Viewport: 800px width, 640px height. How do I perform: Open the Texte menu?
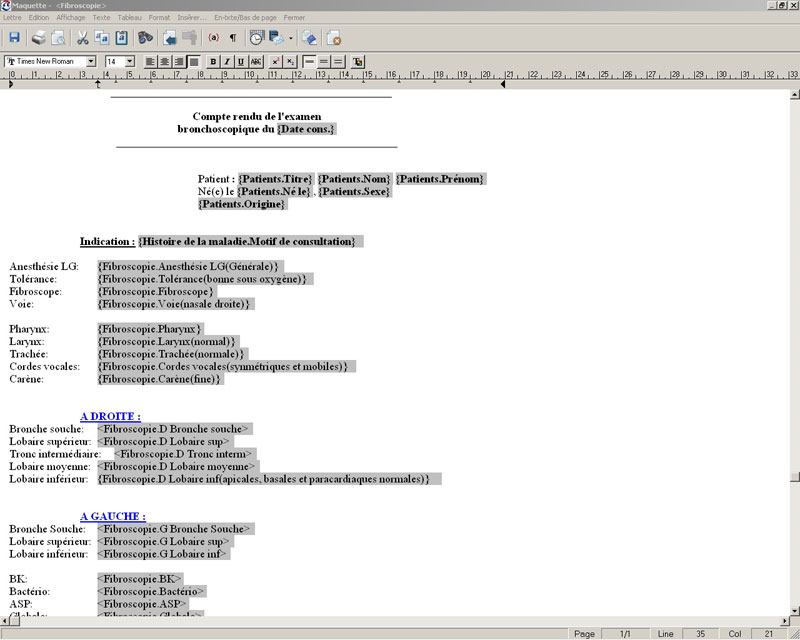coord(101,17)
